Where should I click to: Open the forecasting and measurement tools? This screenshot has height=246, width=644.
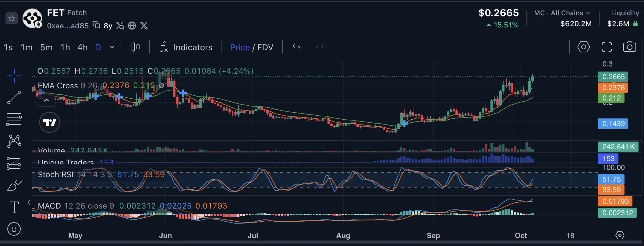(14, 163)
